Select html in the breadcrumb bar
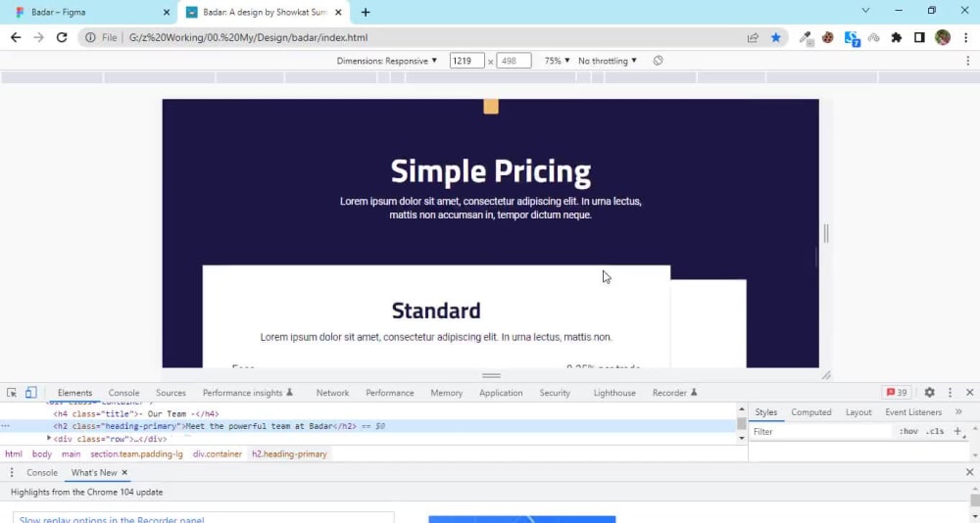The height and width of the screenshot is (523, 980). [13, 453]
